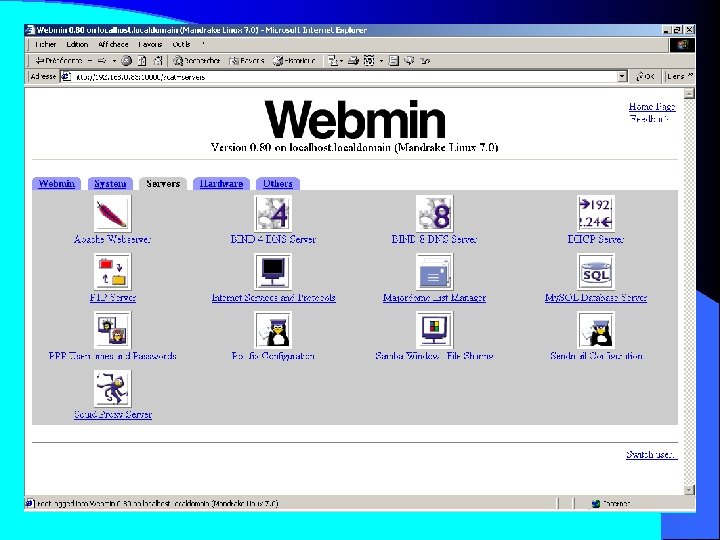Open the Sendmail Configuration penguin icon
Image resolution: width=720 pixels, height=540 pixels.
[596, 330]
